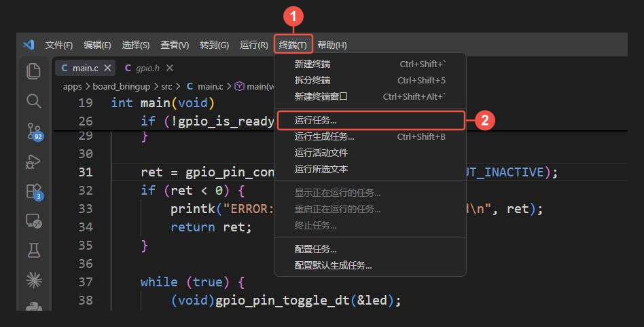The width and height of the screenshot is (644, 327).
Task: Click the main.c breadcrumb segment
Action: point(204,87)
